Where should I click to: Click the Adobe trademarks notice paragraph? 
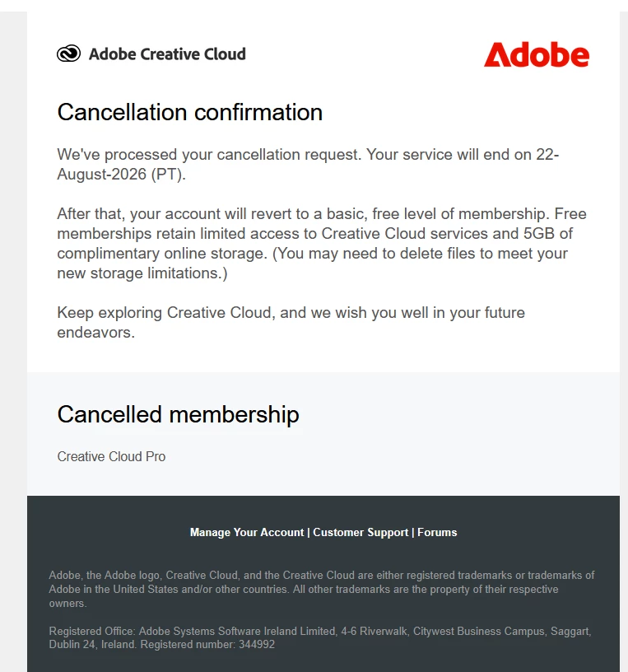click(x=321, y=589)
